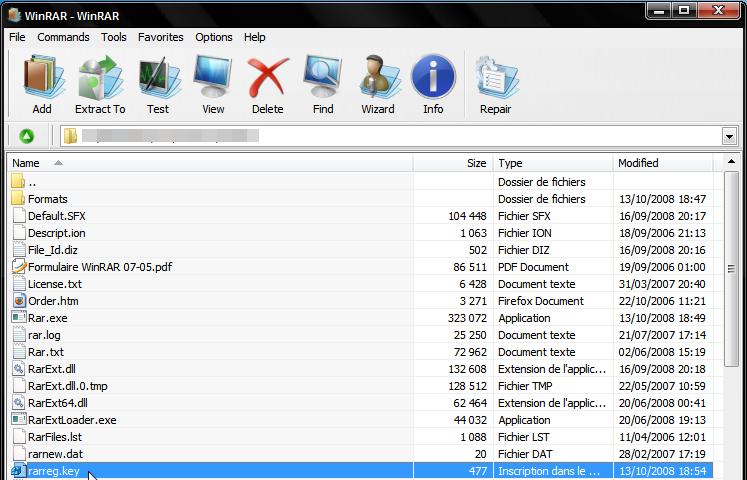Select the Rar.txt file
Viewport: 747px width, 480px height.
point(46,352)
